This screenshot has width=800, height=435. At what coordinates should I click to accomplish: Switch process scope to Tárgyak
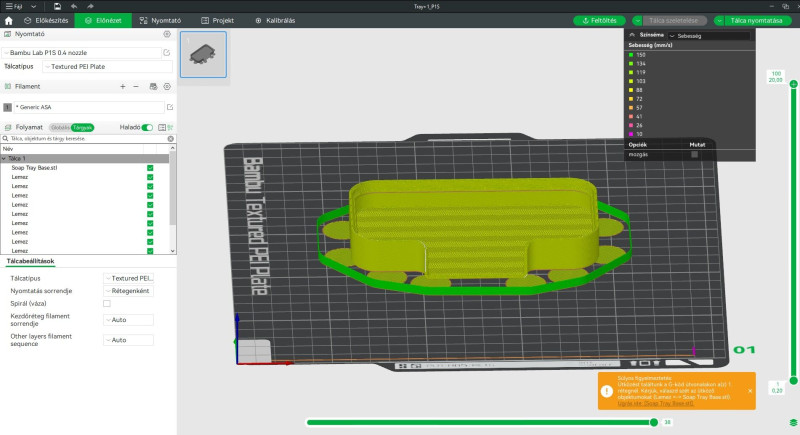[x=83, y=127]
